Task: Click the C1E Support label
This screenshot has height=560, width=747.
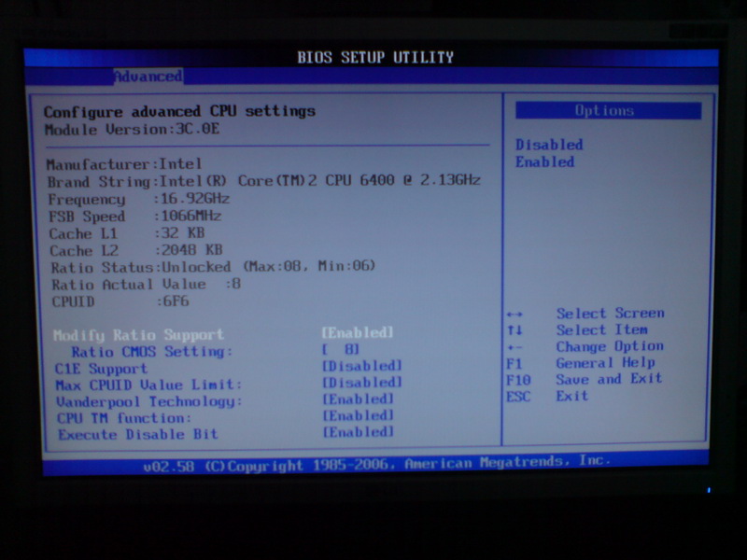Action: click(x=101, y=368)
